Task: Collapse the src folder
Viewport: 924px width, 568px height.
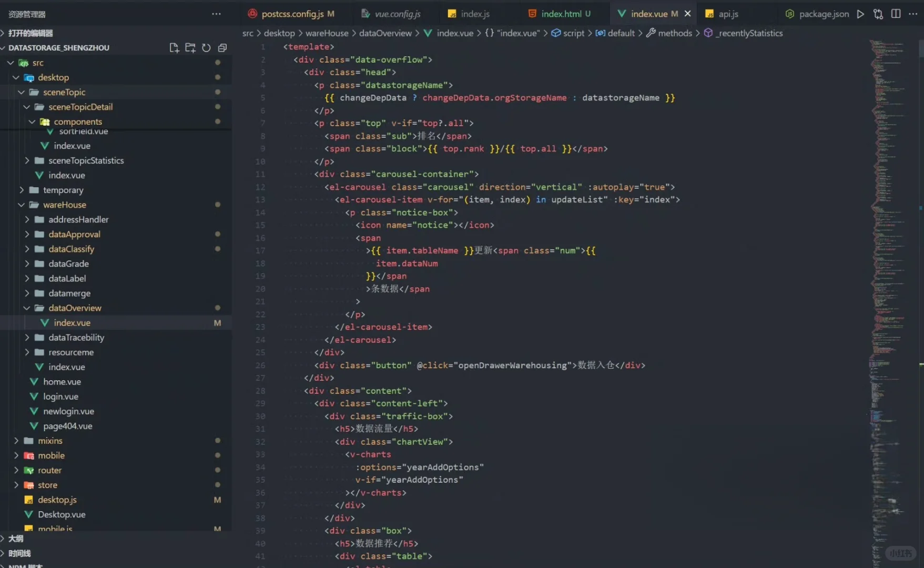Action: 11,63
